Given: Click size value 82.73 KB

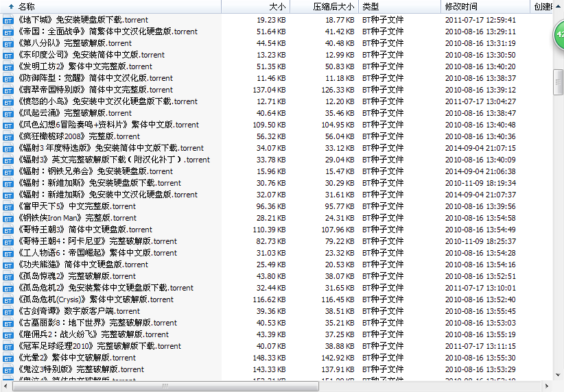Looking at the screenshot, I should [x=271, y=241].
